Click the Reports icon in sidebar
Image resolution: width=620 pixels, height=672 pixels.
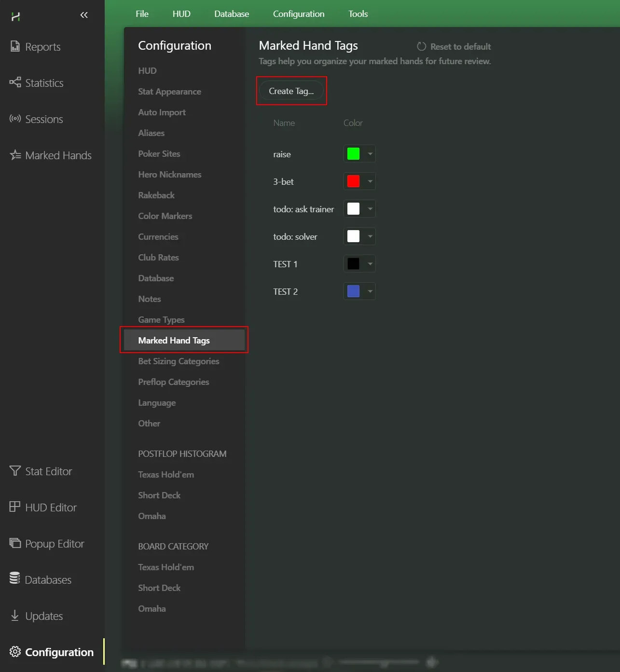(15, 47)
